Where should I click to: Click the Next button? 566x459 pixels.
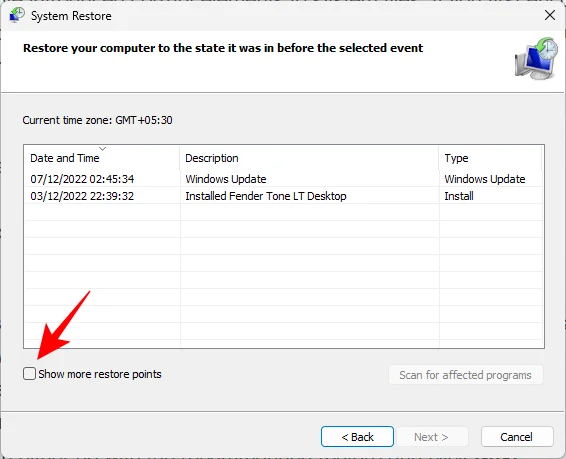tap(432, 437)
